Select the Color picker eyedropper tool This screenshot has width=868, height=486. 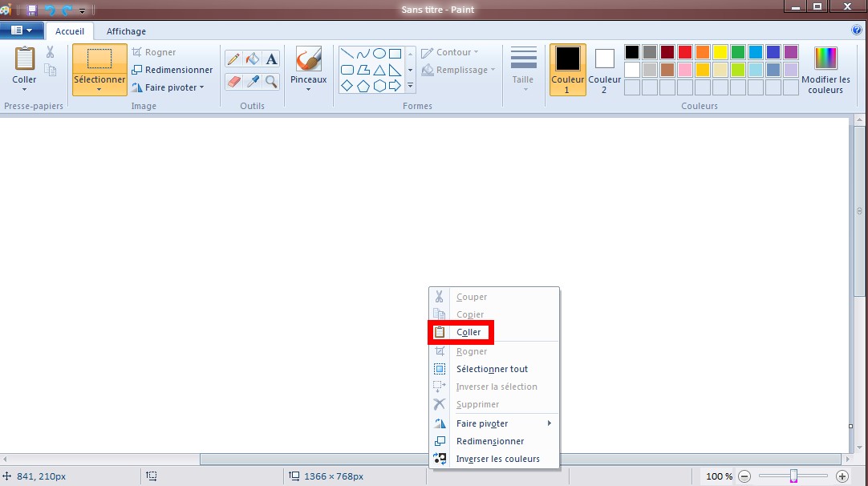pos(253,81)
